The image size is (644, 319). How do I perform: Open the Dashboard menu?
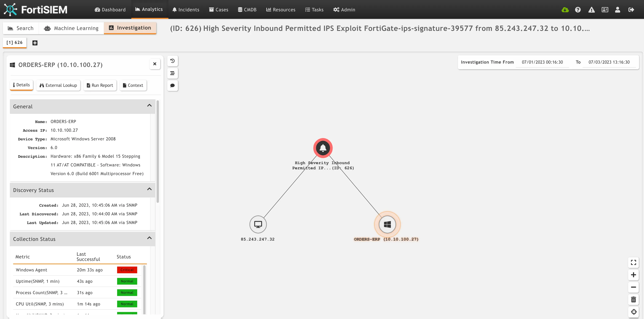pyautogui.click(x=110, y=10)
